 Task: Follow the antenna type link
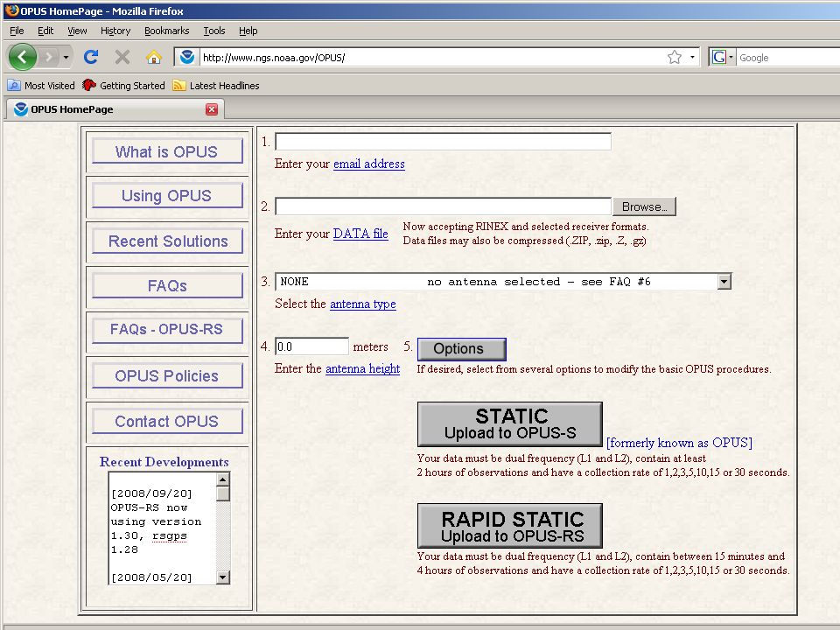pos(362,304)
